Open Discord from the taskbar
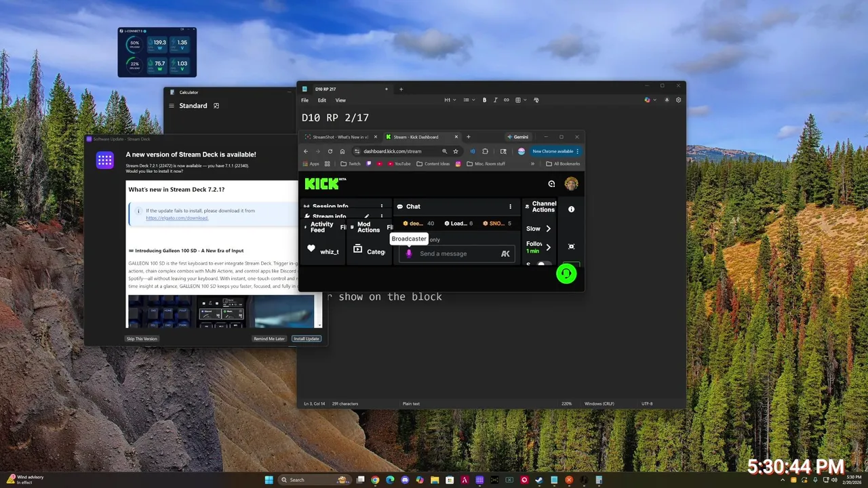Viewport: 868px width, 488px height. [406, 480]
